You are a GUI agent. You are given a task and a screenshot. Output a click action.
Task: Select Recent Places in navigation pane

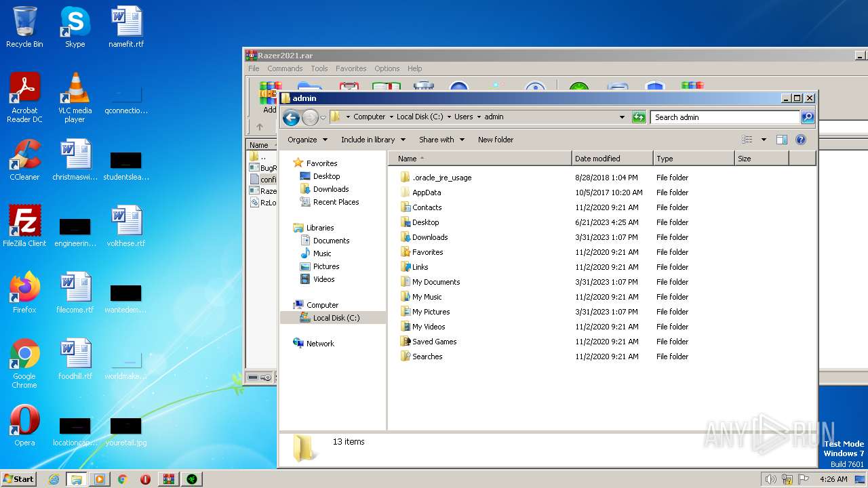click(x=336, y=202)
